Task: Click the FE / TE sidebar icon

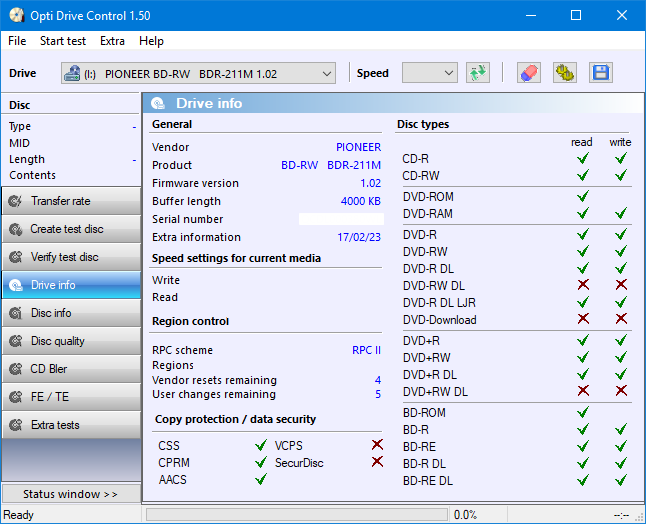Action: tap(16, 397)
